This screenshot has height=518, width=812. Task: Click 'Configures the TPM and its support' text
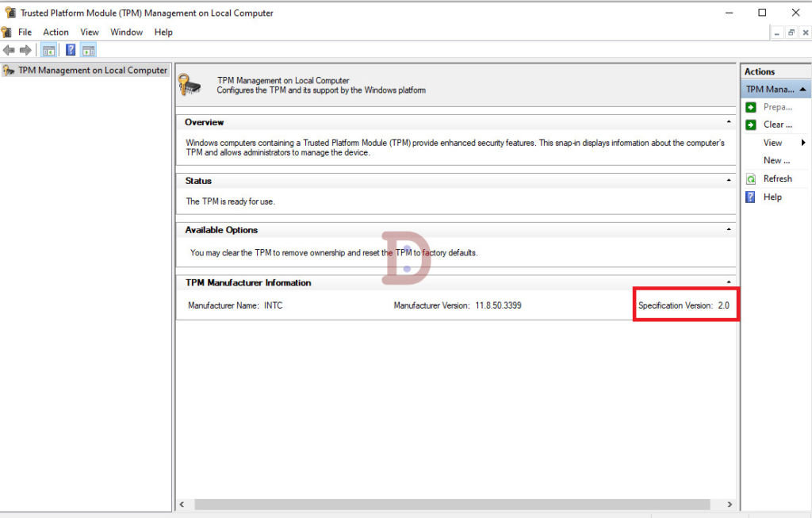[321, 90]
